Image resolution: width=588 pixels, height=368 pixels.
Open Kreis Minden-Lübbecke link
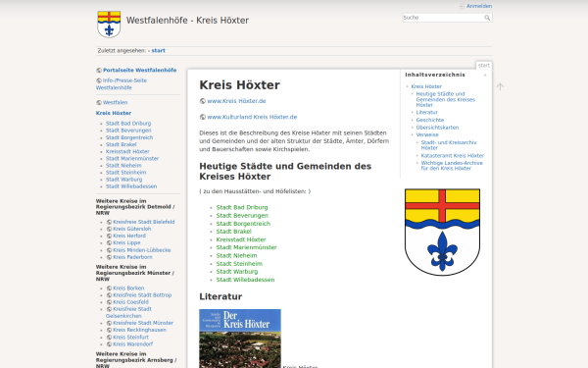click(142, 250)
